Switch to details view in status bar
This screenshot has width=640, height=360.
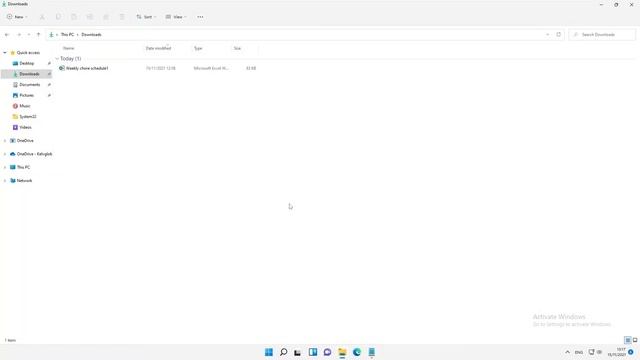click(628, 340)
